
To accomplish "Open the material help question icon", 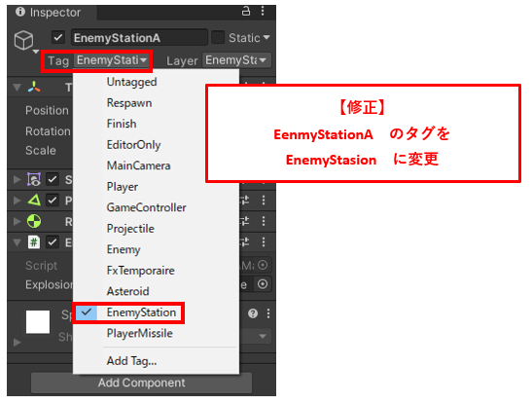I will coord(253,313).
